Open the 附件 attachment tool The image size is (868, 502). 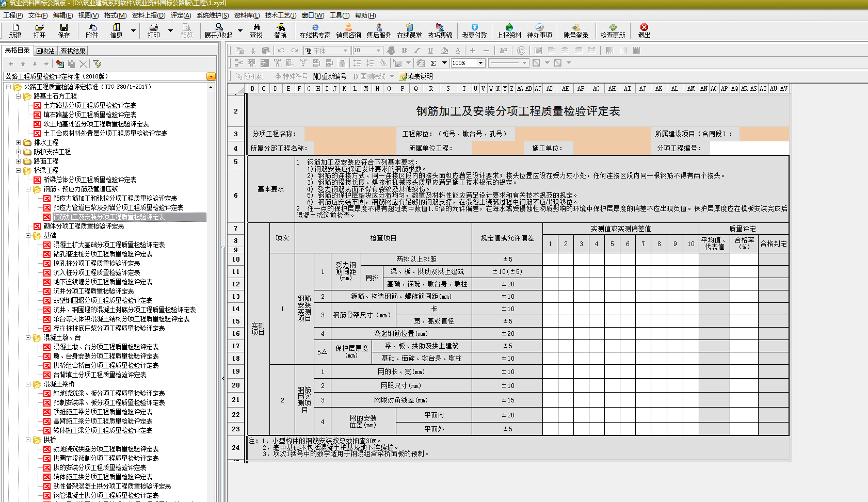[92, 31]
